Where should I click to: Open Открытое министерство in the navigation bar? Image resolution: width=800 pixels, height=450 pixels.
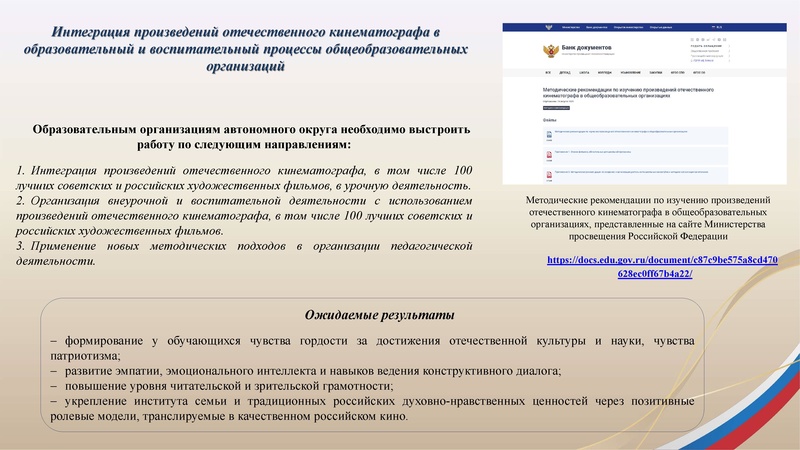coord(628,27)
